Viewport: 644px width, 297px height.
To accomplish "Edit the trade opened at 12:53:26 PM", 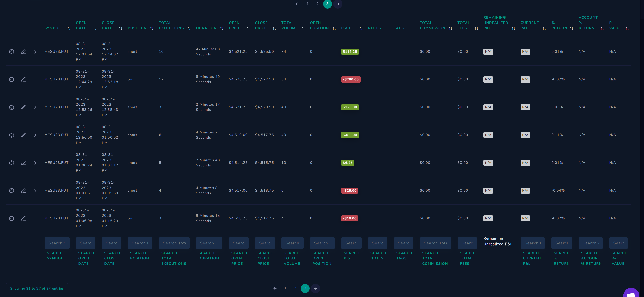I will click(x=23, y=107).
